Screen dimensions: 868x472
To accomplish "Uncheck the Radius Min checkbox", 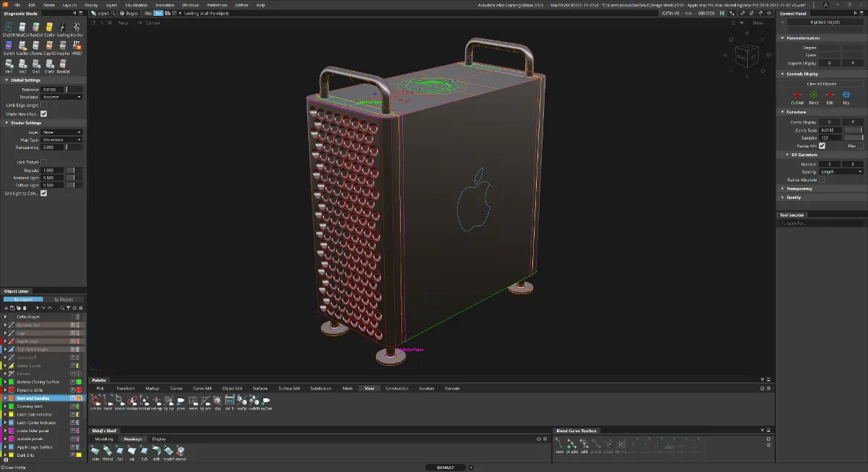I will coord(822,145).
